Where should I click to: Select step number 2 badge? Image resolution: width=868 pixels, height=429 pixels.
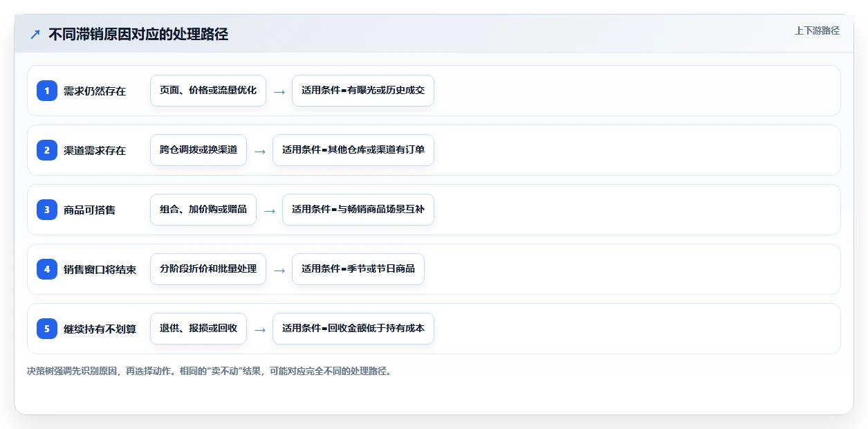tap(47, 150)
